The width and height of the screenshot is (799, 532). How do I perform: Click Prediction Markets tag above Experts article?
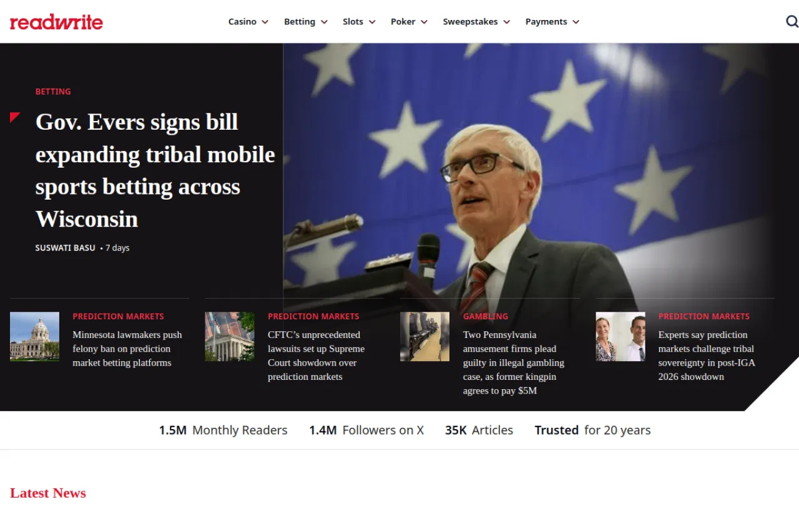pyautogui.click(x=704, y=316)
